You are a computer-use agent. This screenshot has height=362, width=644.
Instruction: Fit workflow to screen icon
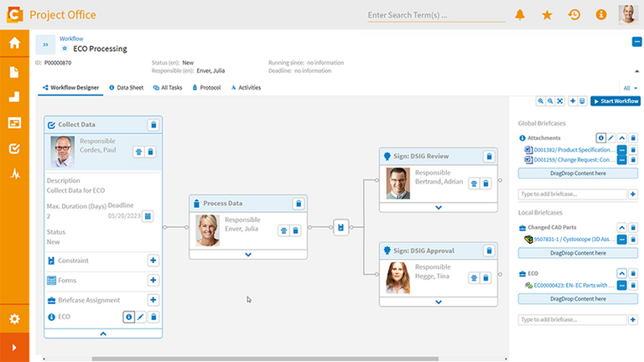pos(560,101)
